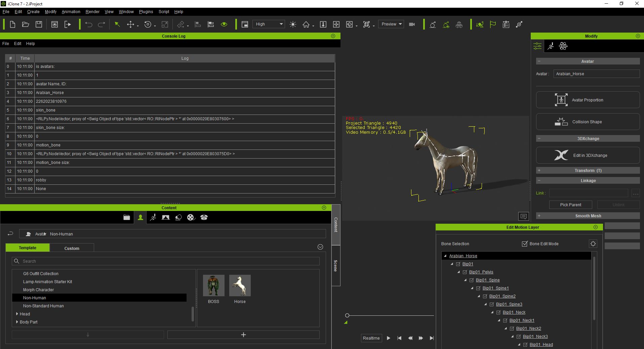644x349 pixels.
Task: Switch to the Custom tab in Content
Action: coord(72,248)
